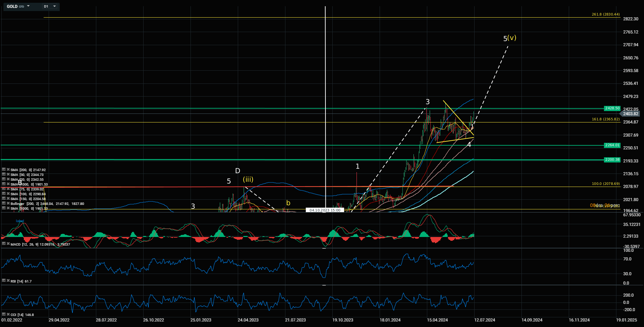Click the CCI [14] 146.8 indicator name
Viewport: 644px width, 327px height.
[22, 315]
